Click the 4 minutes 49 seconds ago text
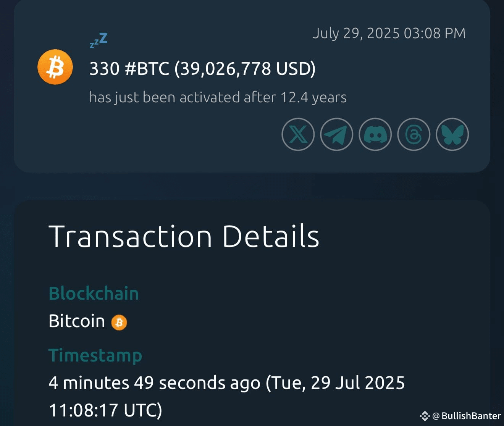The image size is (504, 426). [x=153, y=382]
